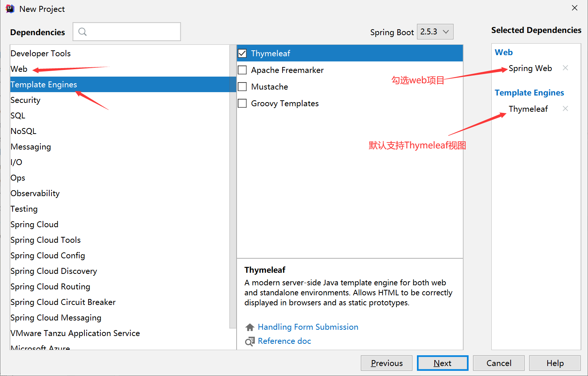Click the category list vertical scrollbar
This screenshot has width=588, height=376.
tap(233, 187)
